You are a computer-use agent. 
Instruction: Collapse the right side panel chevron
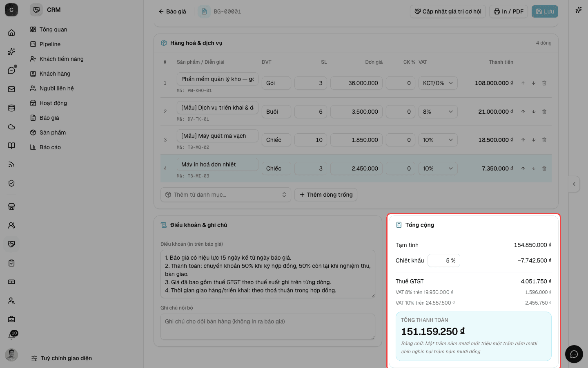[574, 184]
